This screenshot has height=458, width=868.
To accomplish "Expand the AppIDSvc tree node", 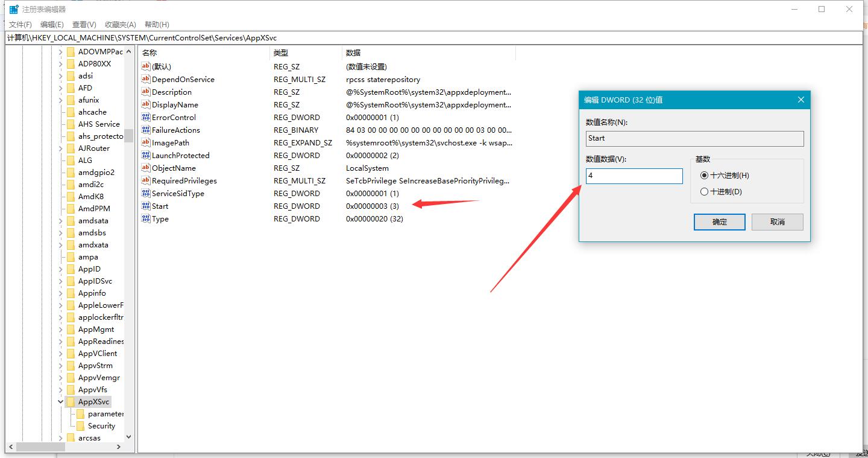I will coord(61,281).
